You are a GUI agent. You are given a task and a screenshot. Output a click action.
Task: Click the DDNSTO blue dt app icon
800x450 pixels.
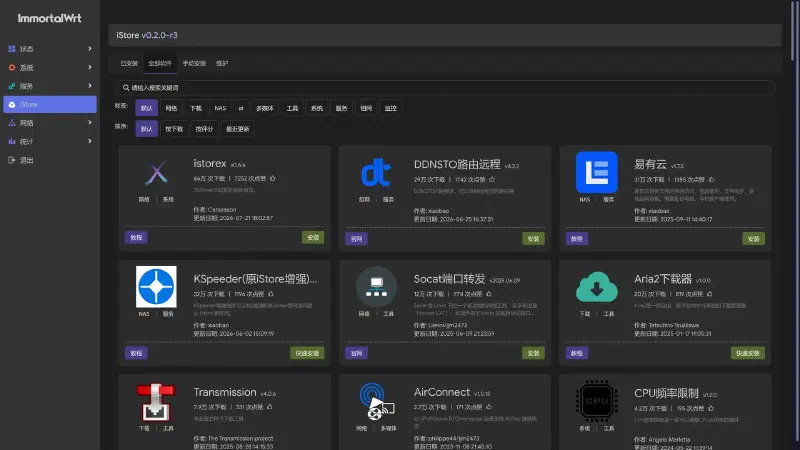(x=376, y=173)
